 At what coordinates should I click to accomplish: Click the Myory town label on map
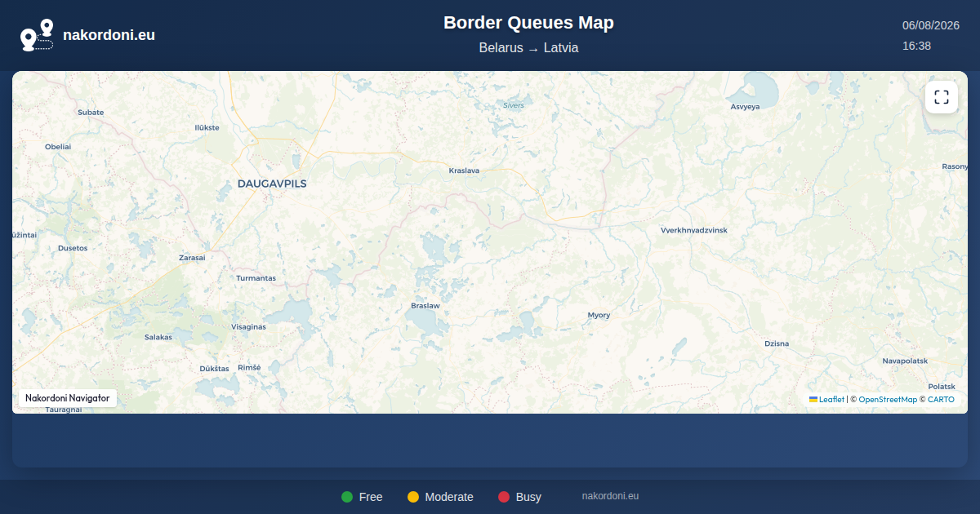tap(599, 315)
